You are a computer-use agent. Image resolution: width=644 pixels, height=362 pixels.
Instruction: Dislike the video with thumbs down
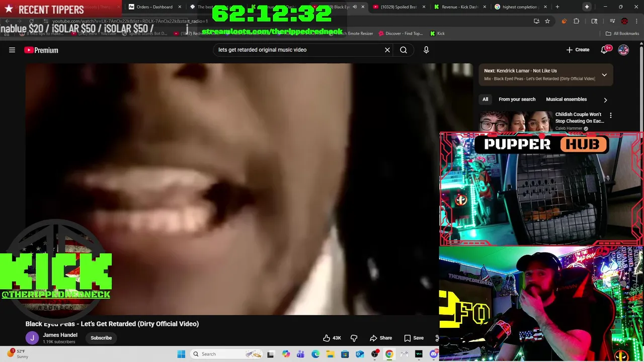354,338
